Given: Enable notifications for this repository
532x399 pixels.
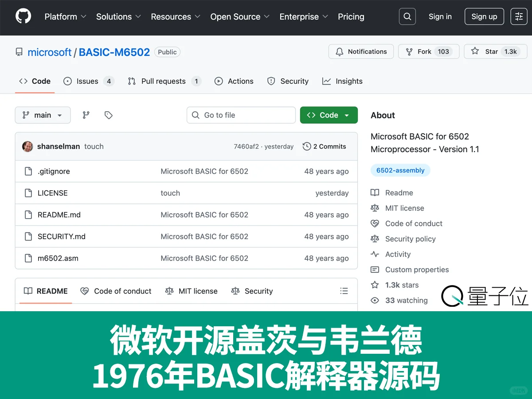Looking at the screenshot, I should 360,51.
